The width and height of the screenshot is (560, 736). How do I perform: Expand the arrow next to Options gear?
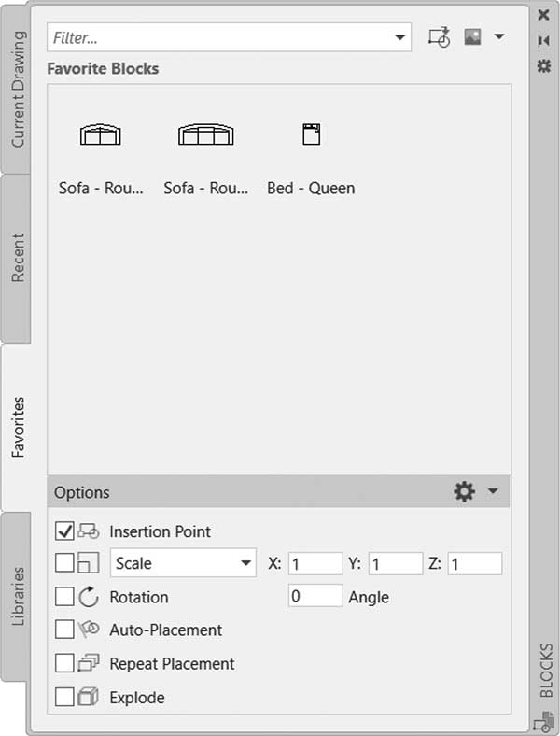point(493,491)
